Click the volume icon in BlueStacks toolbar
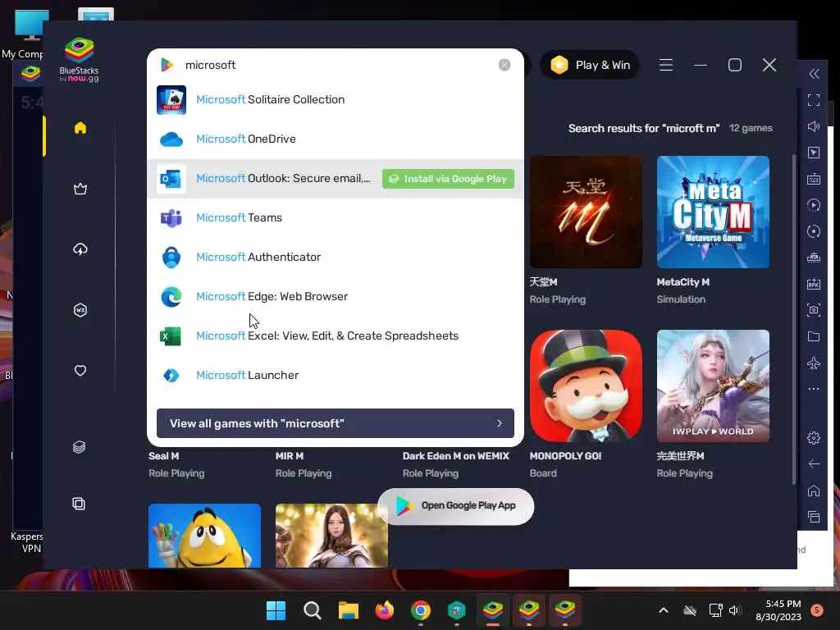840x630 pixels. (814, 126)
